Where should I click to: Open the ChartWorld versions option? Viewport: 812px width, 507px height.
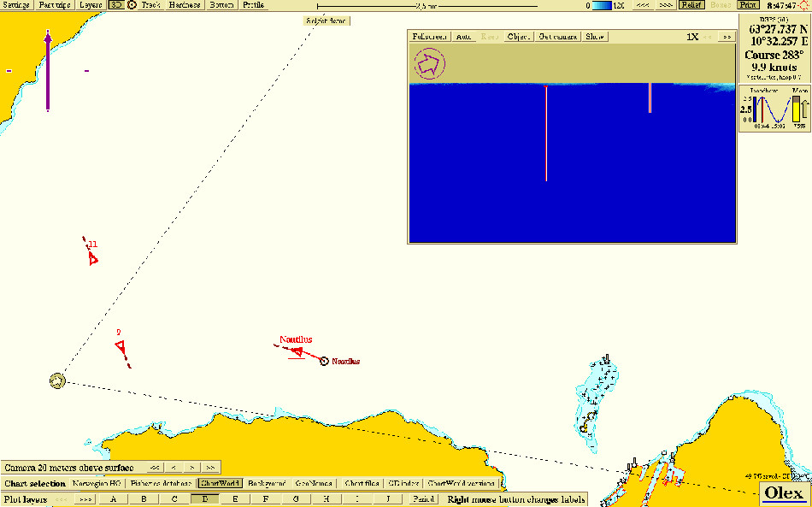tap(461, 484)
